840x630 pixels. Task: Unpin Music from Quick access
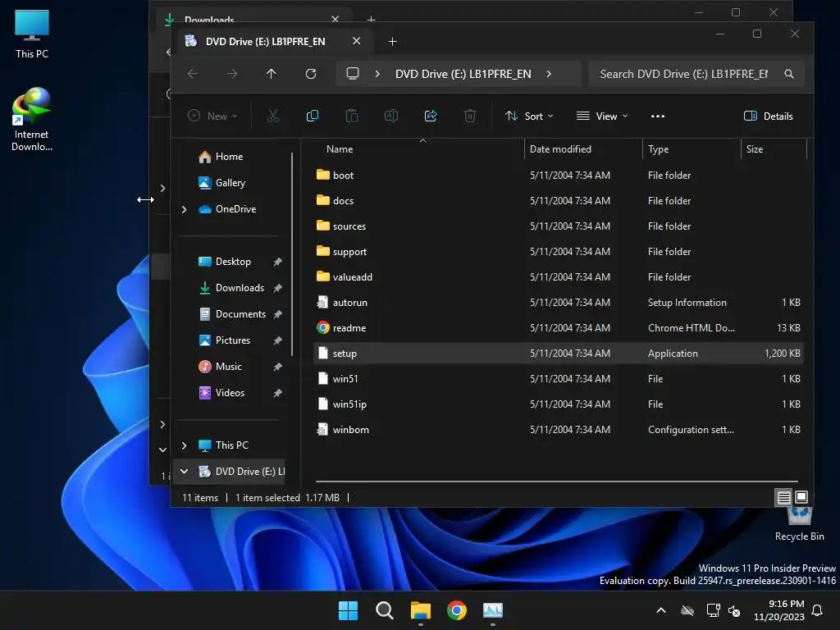[277, 367]
